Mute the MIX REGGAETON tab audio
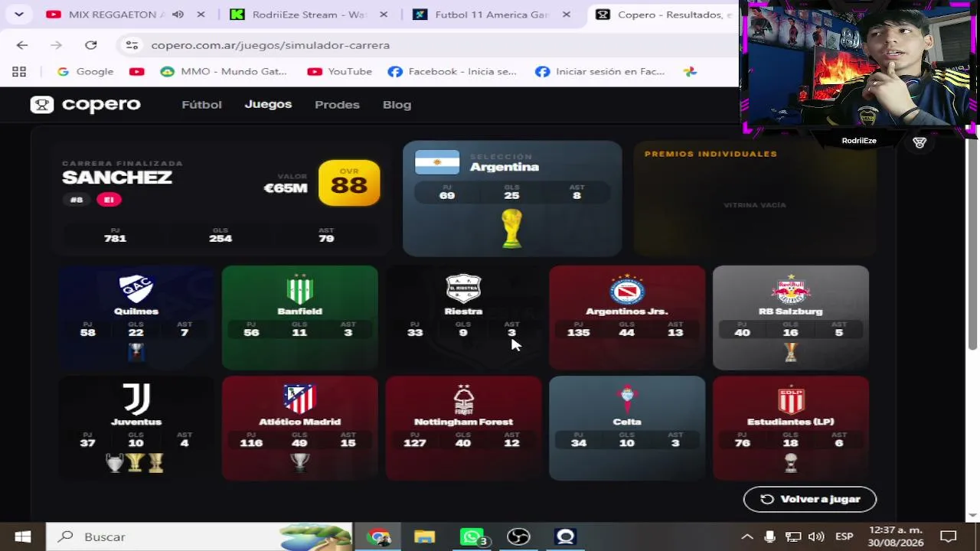 [x=178, y=15]
